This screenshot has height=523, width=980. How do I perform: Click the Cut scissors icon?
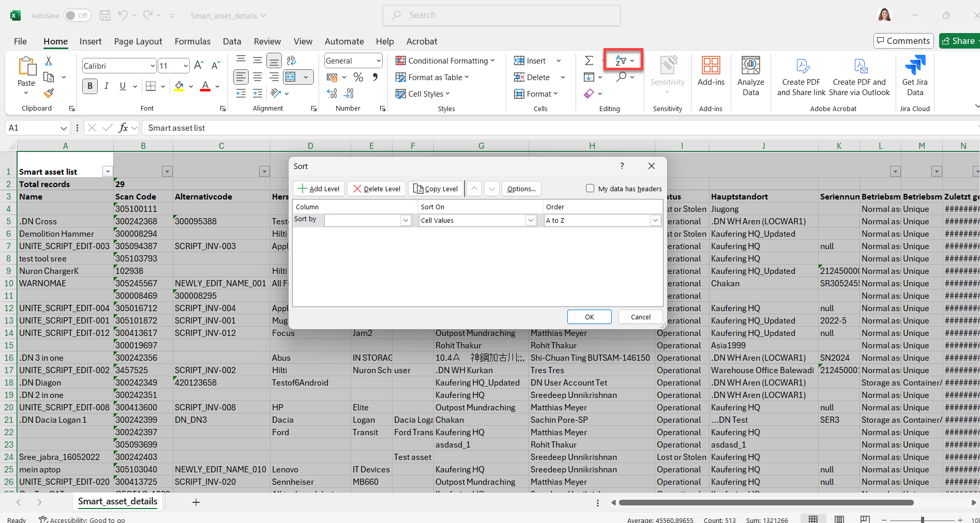[49, 61]
